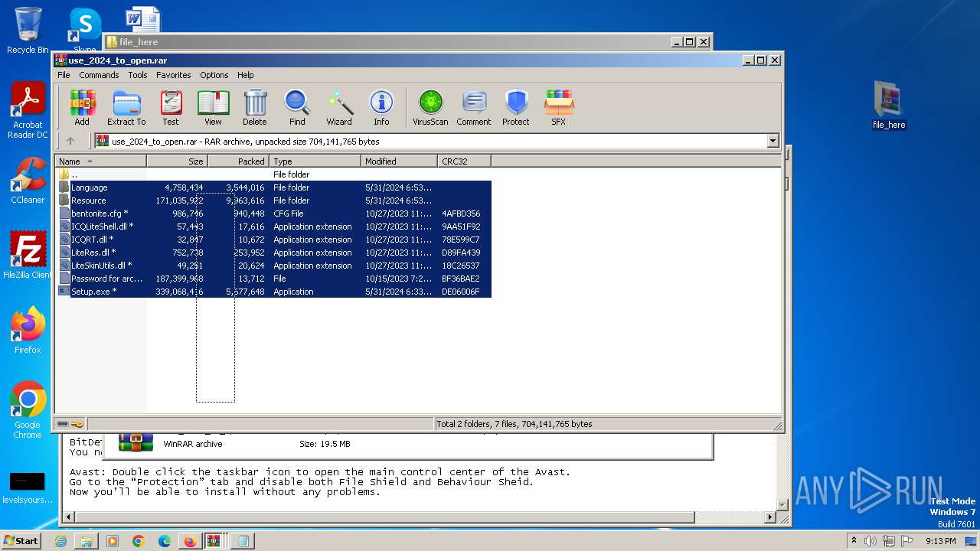
Task: Open the Commands menu
Action: click(x=99, y=75)
